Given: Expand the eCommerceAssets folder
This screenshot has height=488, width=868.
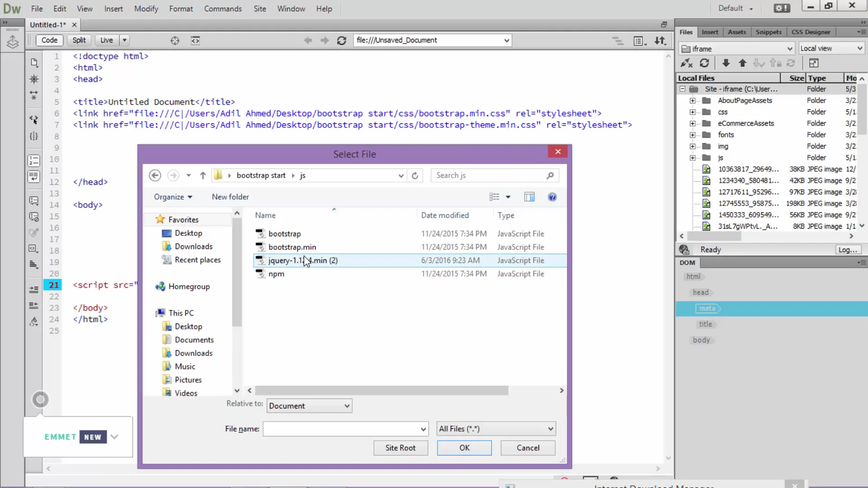Looking at the screenshot, I should (693, 123).
